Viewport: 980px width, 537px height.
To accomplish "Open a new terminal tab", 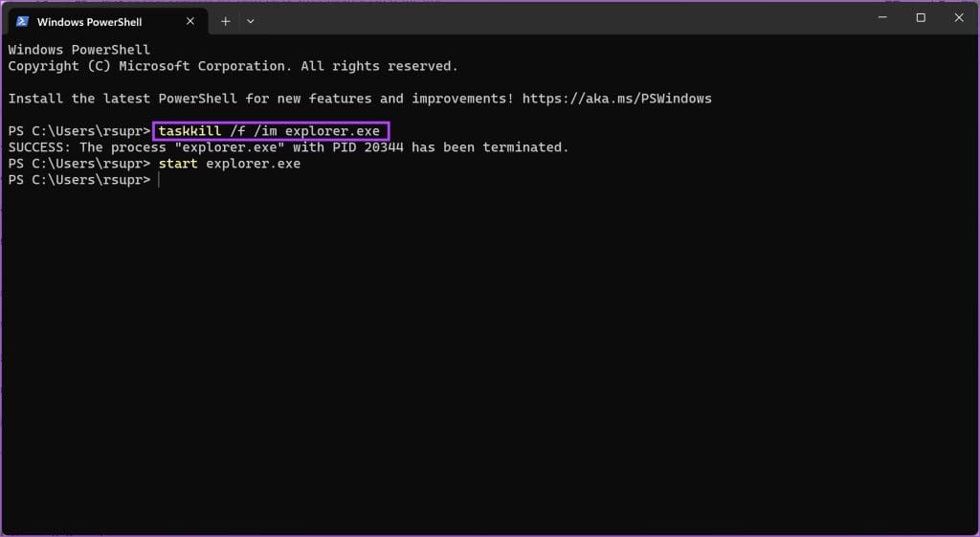I will 226,21.
